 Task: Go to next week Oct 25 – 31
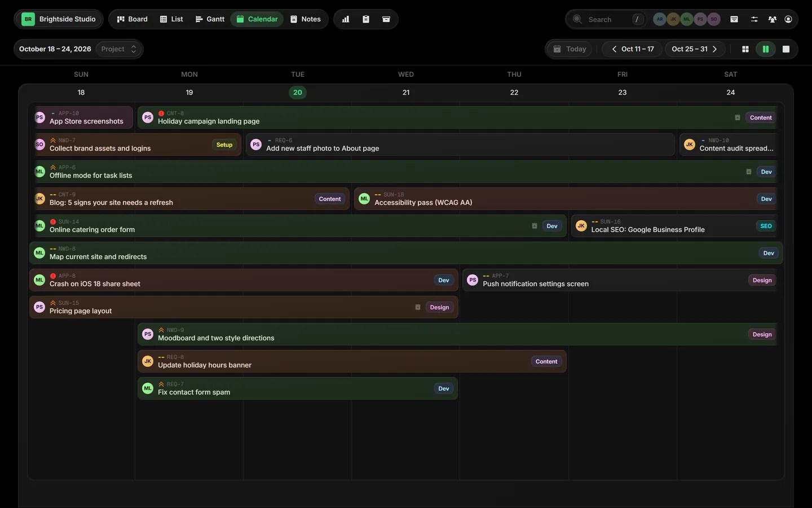point(695,49)
